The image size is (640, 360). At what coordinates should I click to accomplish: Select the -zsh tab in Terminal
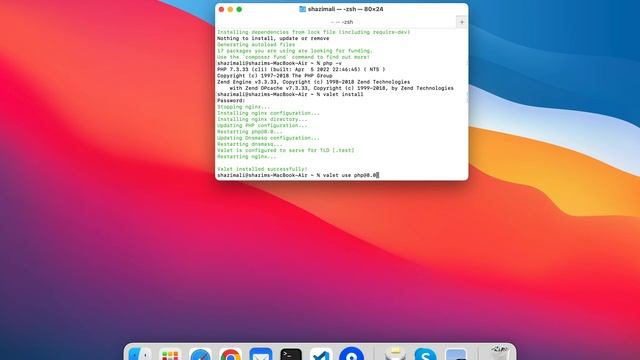click(342, 22)
